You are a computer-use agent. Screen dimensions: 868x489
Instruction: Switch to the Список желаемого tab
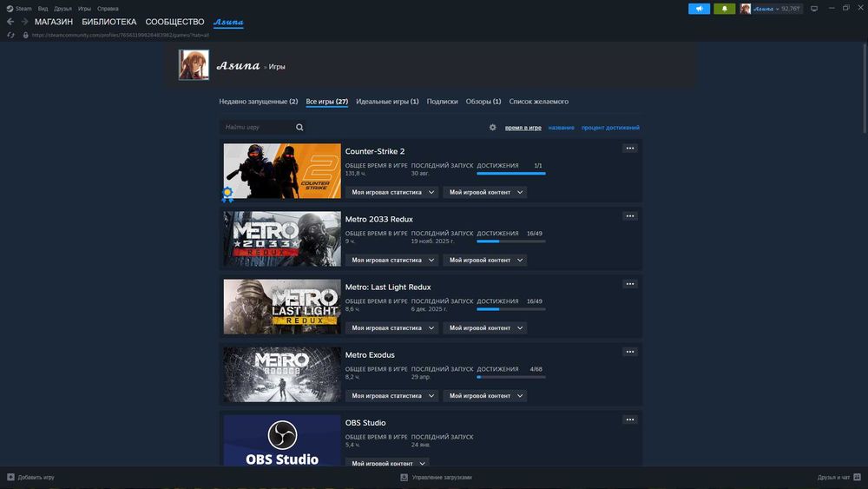tap(539, 102)
